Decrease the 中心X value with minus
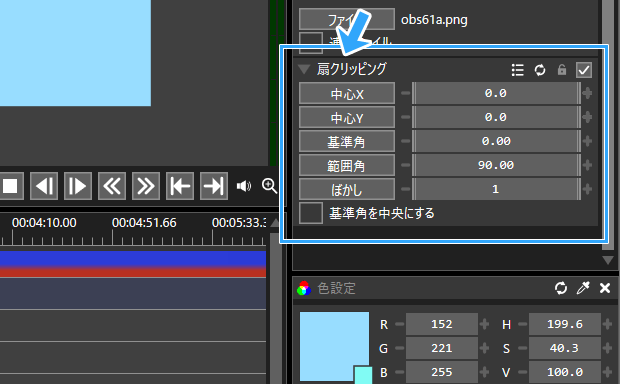This screenshot has height=384, width=620. [405, 93]
